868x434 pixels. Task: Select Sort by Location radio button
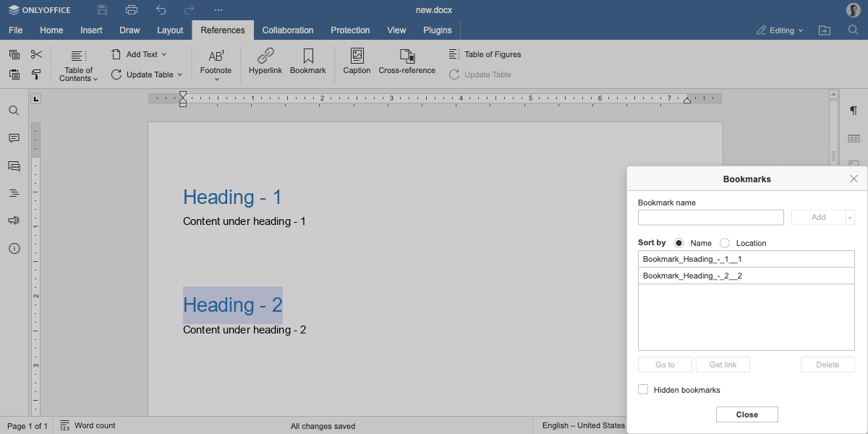coord(725,243)
